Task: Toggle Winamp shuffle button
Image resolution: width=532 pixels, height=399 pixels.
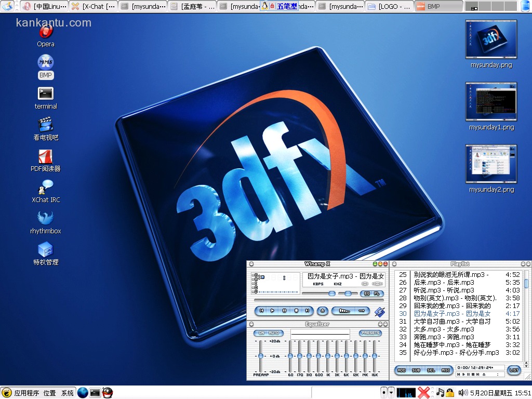Action: pyautogui.click(x=344, y=311)
